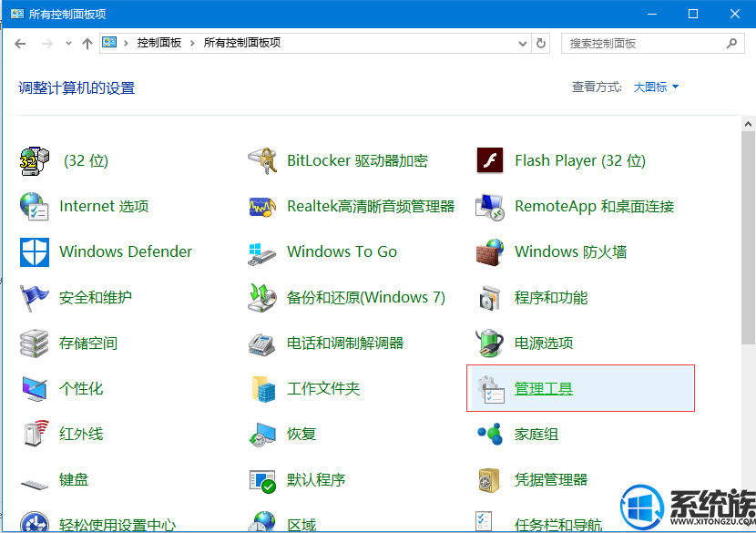Click the control panel icon in address bar
The width and height of the screenshot is (756, 533).
109,43
